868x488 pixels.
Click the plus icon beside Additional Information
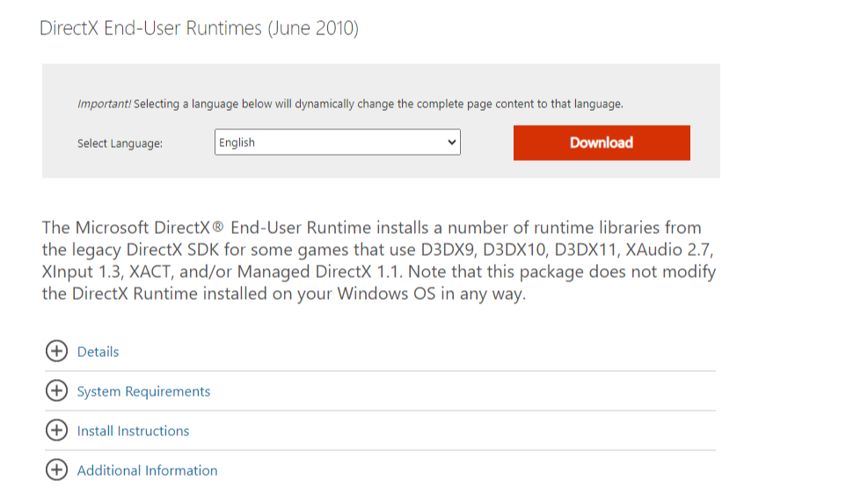56,470
